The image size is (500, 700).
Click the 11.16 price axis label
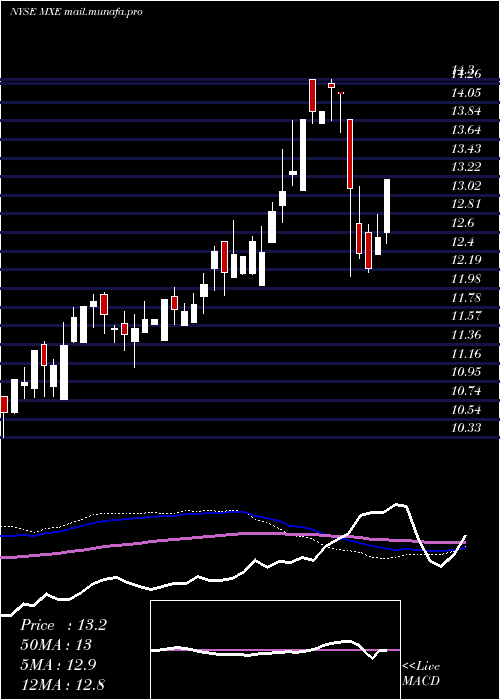(x=466, y=354)
